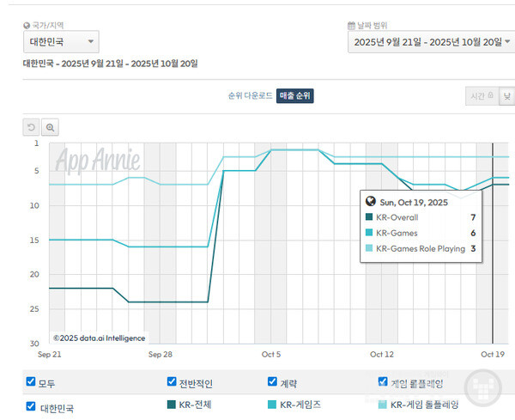515x420 pixels.
Task: Open the 대한민국 country dropdown
Action: [60, 42]
